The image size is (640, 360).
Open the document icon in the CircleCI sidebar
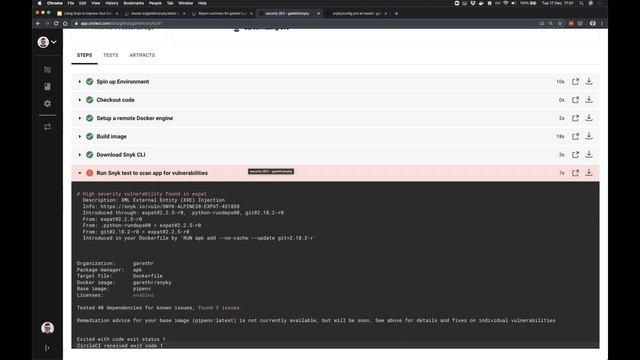(47, 87)
